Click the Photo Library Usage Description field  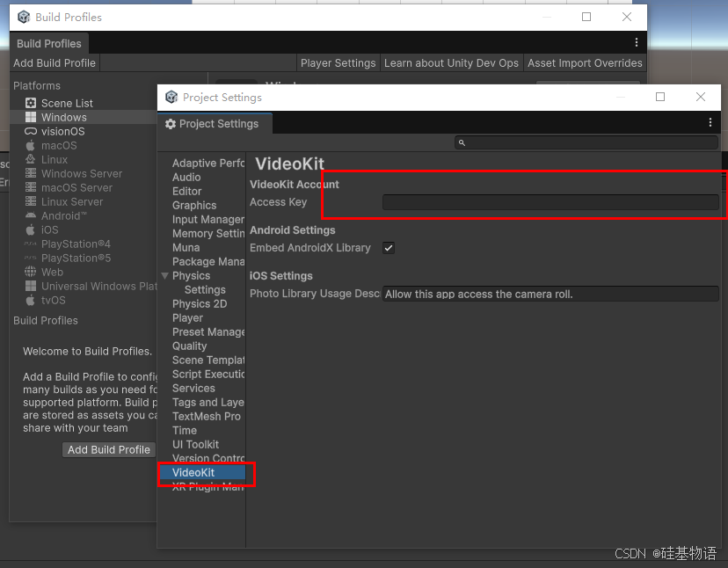[550, 294]
